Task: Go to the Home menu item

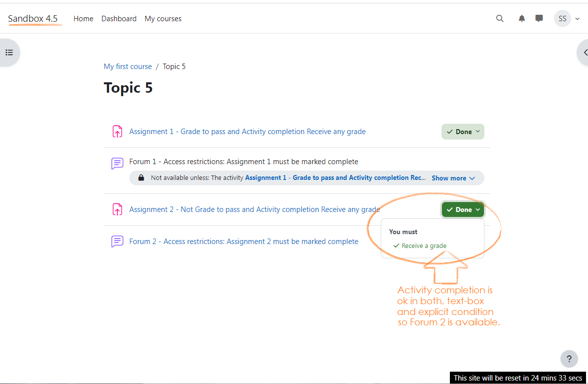Action: click(83, 19)
